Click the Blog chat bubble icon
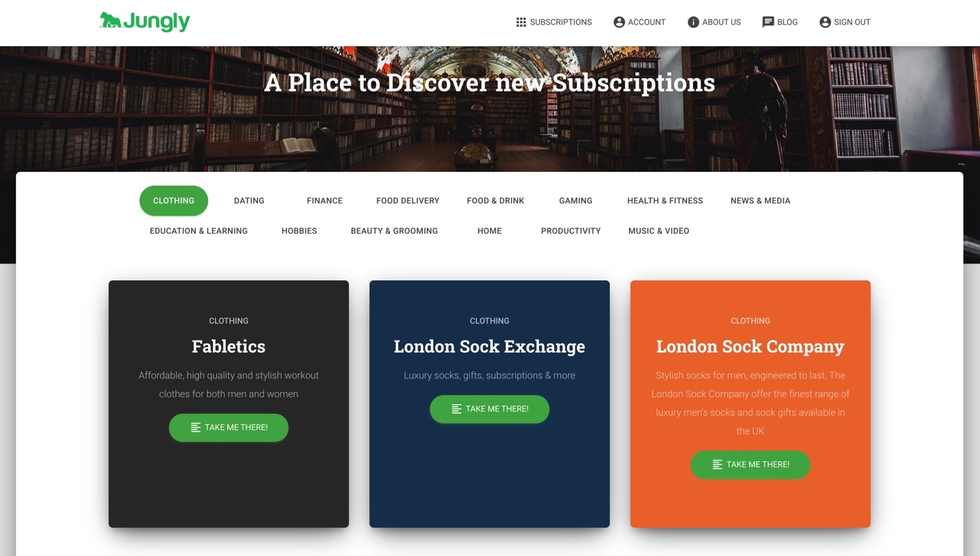Image resolution: width=980 pixels, height=556 pixels. [x=768, y=22]
